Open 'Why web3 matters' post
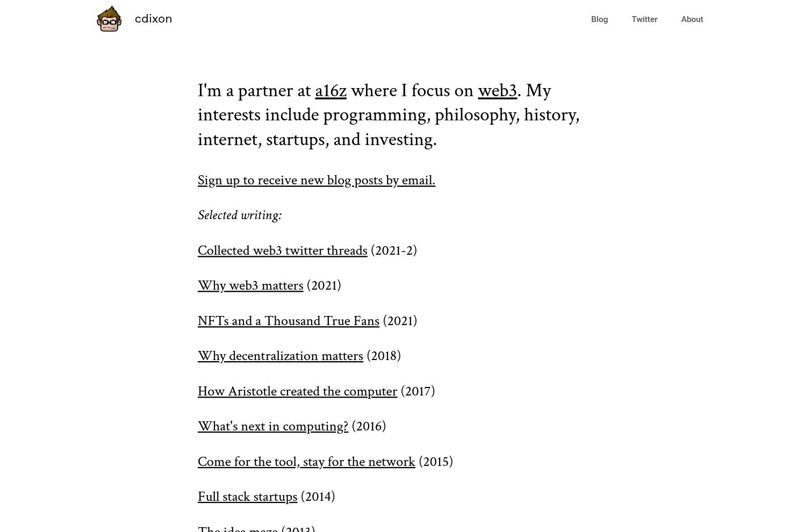 250,285
